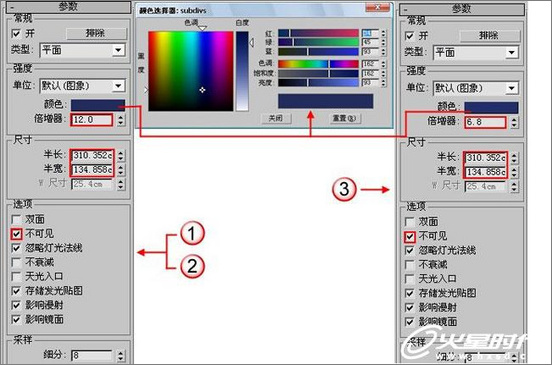Viewport: 552px width, 365px height.
Task: Click the 半长 spinner in right panel
Action: point(514,158)
